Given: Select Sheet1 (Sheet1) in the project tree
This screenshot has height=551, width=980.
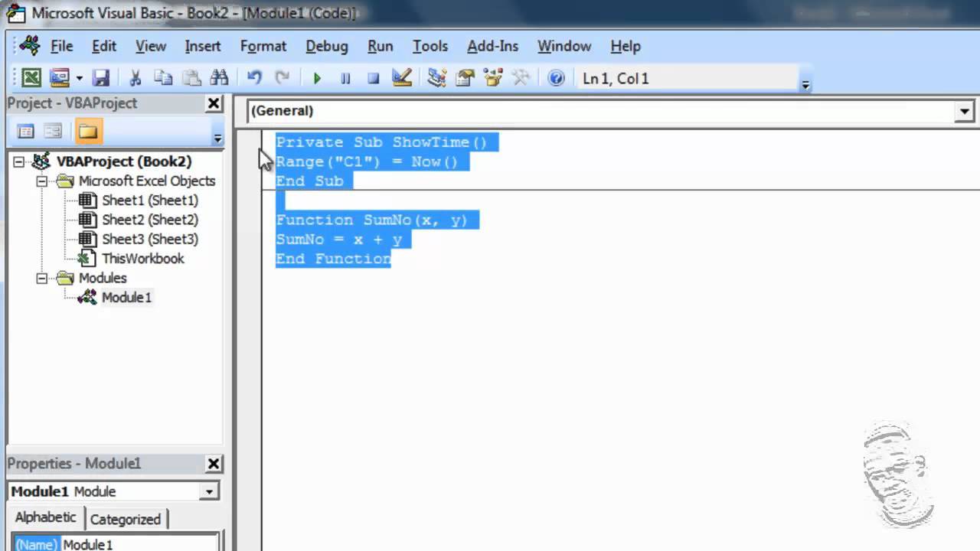Looking at the screenshot, I should tap(150, 201).
